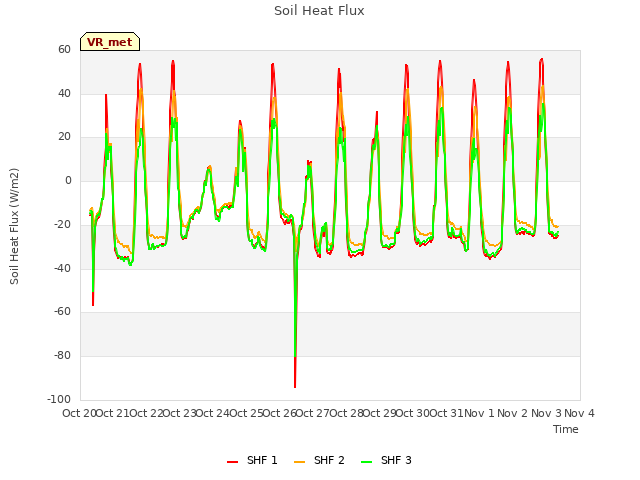Click the Nov 4 x-axis tick label
The image size is (640, 480).
pyautogui.click(x=580, y=413)
